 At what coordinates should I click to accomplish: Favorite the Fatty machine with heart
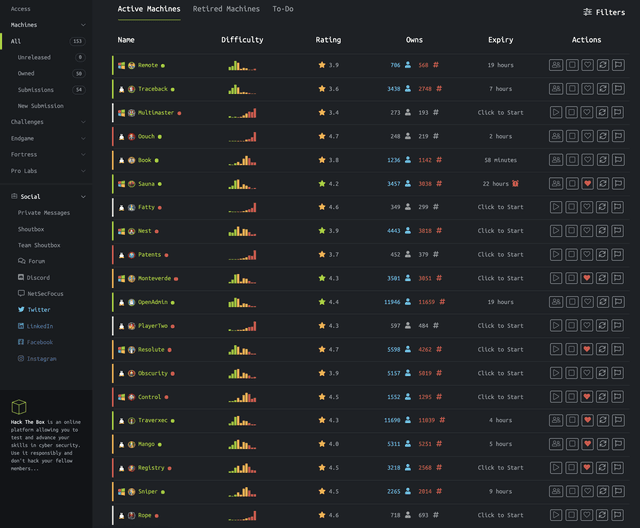coord(588,207)
